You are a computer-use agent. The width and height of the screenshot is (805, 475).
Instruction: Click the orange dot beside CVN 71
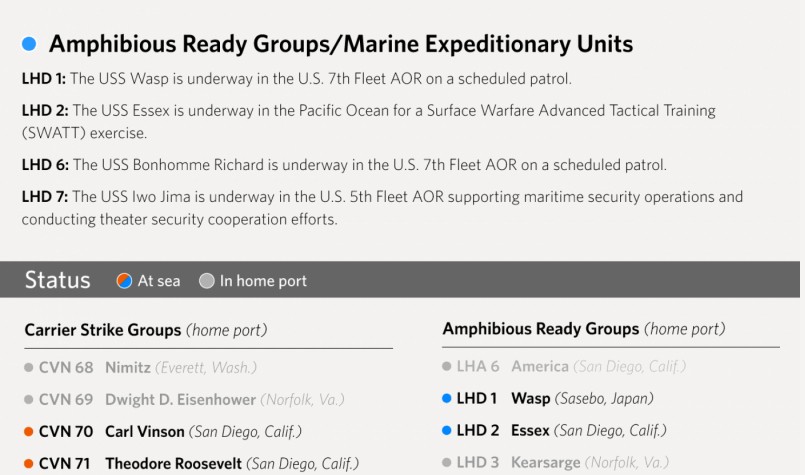point(29,463)
